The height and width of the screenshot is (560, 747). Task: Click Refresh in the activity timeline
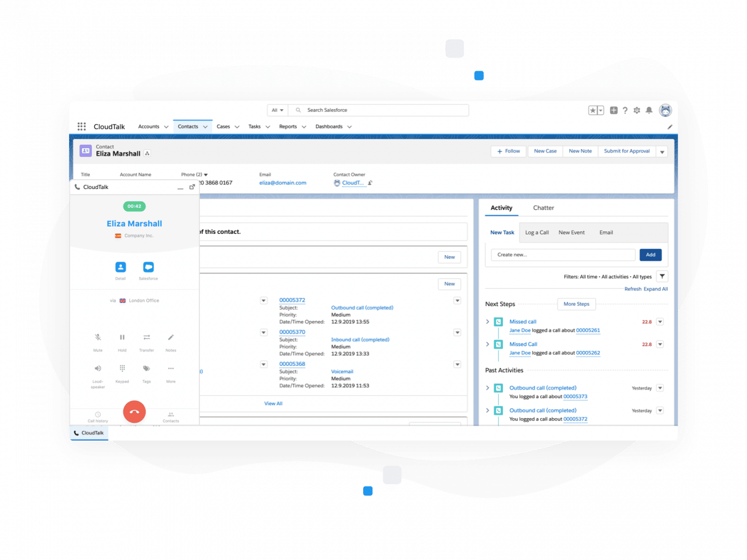click(x=633, y=289)
